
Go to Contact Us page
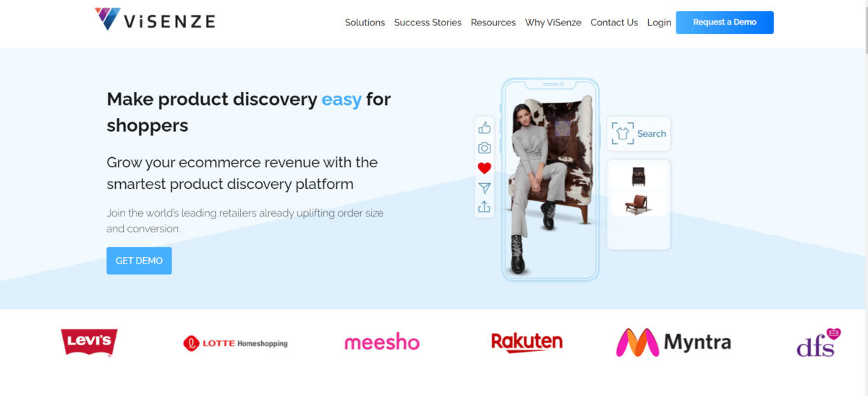pos(614,22)
